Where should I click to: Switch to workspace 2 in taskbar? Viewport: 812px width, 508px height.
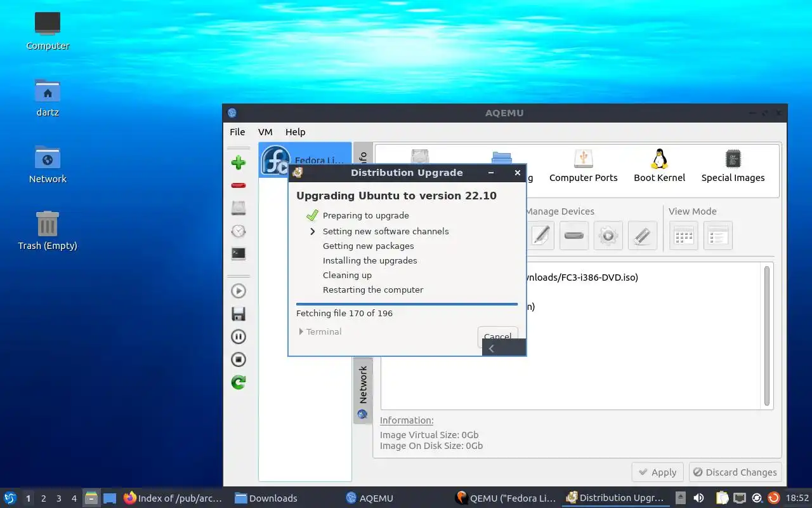tap(43, 498)
